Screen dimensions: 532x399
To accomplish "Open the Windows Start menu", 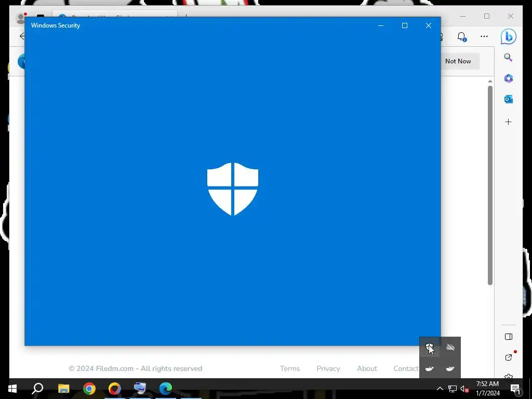I will point(12,389).
